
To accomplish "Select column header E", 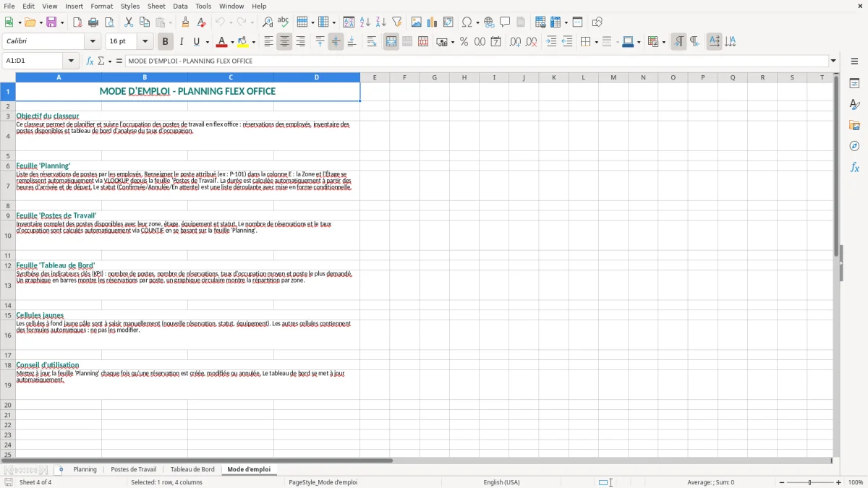I will tap(375, 77).
